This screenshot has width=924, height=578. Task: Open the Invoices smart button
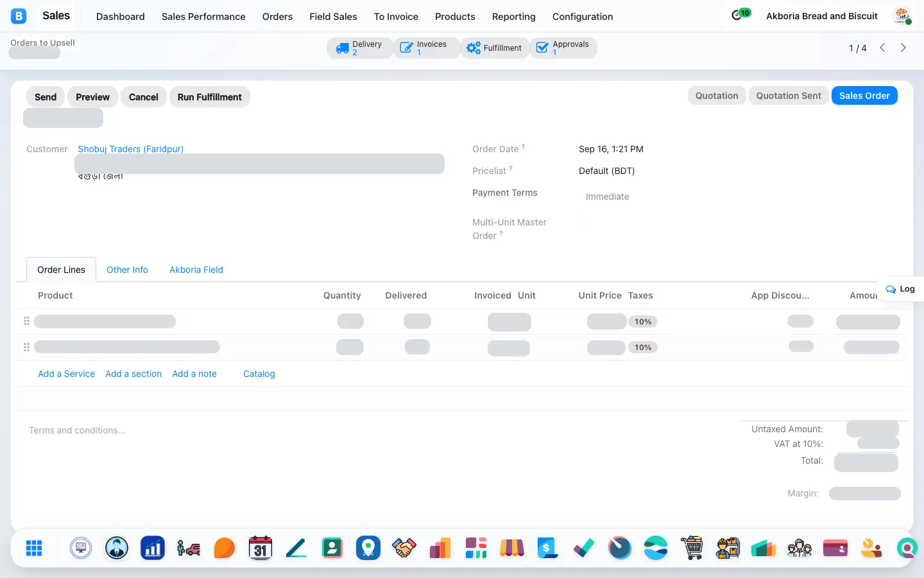coord(426,48)
